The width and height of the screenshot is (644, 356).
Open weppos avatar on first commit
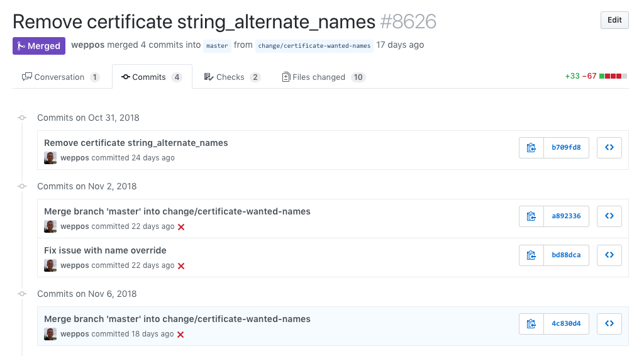tap(50, 158)
